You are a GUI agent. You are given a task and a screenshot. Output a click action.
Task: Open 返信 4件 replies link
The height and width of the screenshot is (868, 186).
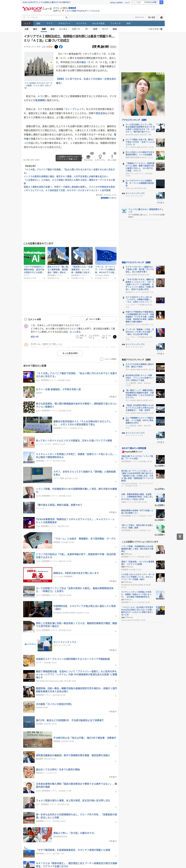pyautogui.click(x=35, y=337)
